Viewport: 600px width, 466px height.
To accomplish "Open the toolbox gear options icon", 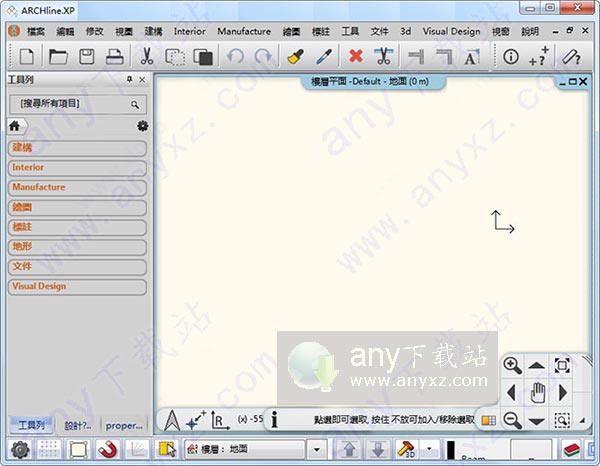I will (x=143, y=126).
